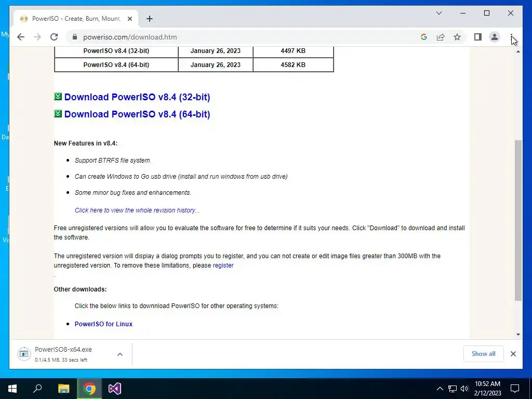Click the Chrome taskbar icon
Viewport: 532px width, 399px height.
pos(89,389)
